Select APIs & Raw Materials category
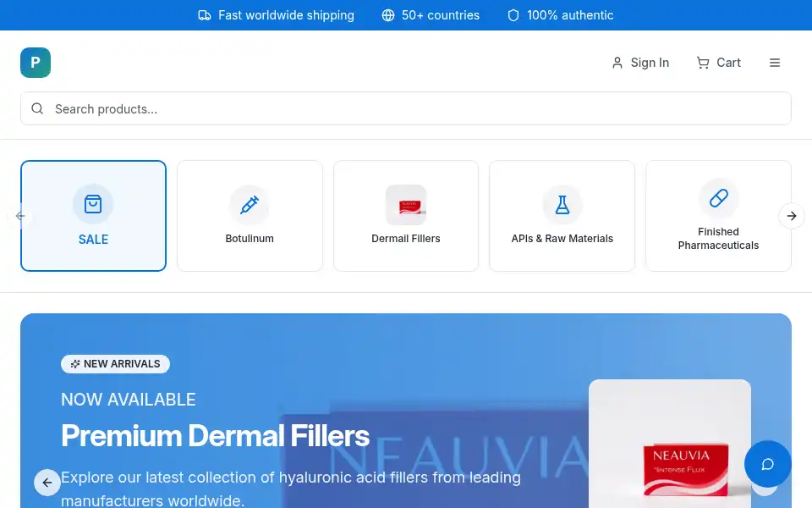The width and height of the screenshot is (812, 508). 562,216
